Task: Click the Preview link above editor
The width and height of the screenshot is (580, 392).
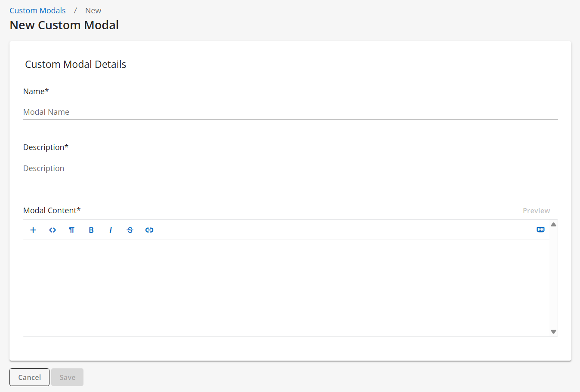Action: click(536, 211)
